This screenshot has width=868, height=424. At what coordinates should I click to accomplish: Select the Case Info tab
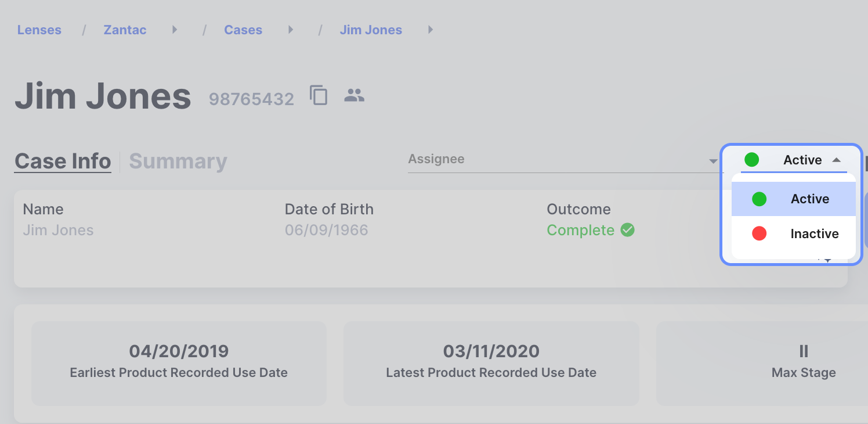(x=63, y=161)
